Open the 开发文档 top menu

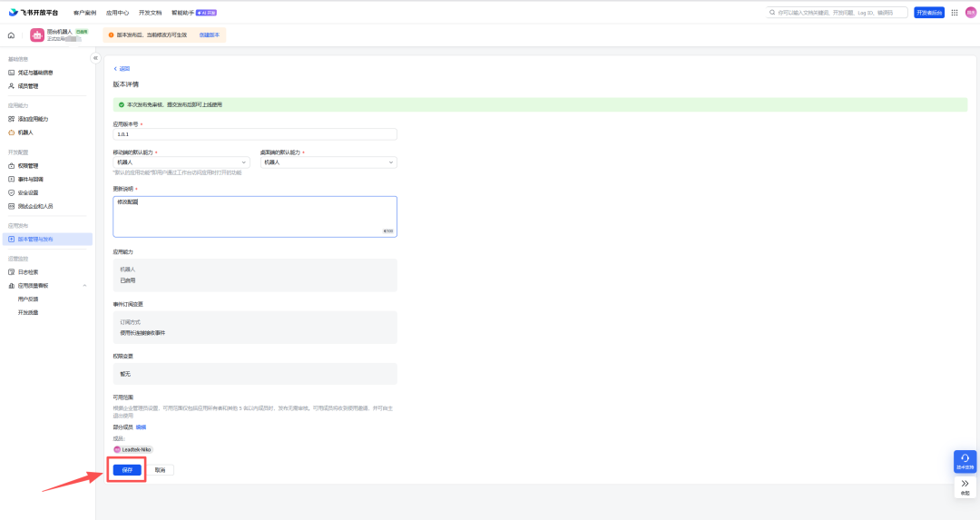click(x=150, y=13)
